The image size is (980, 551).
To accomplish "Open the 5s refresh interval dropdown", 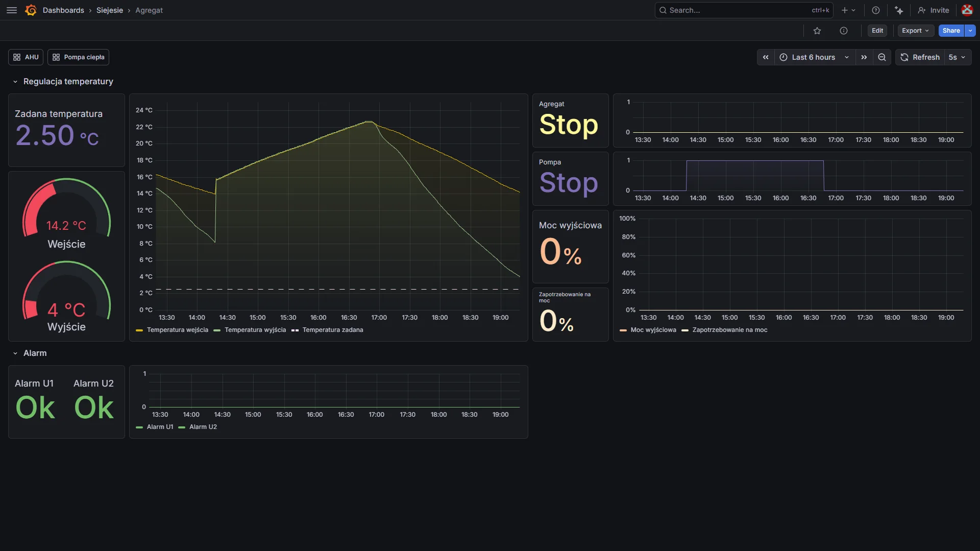I will [x=957, y=57].
